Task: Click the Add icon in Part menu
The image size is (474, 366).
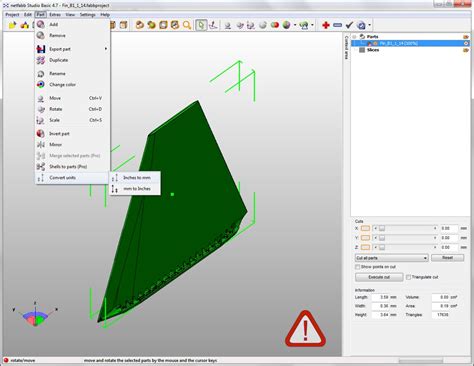Action: coord(41,24)
